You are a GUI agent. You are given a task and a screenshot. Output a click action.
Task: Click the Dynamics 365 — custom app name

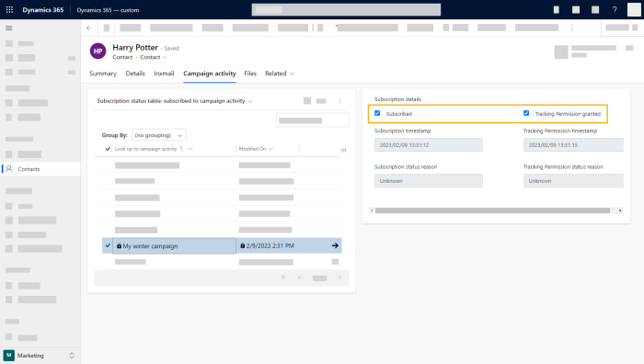pyautogui.click(x=108, y=10)
